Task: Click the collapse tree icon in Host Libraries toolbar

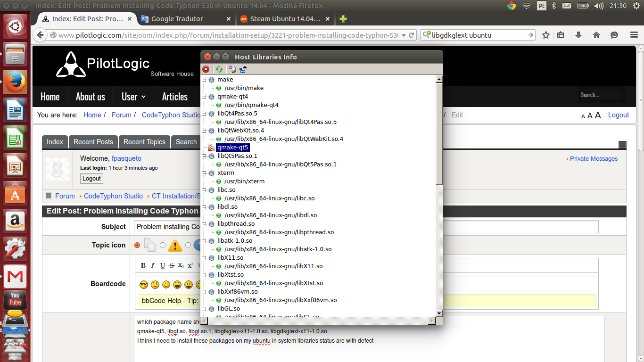Action: click(x=243, y=69)
